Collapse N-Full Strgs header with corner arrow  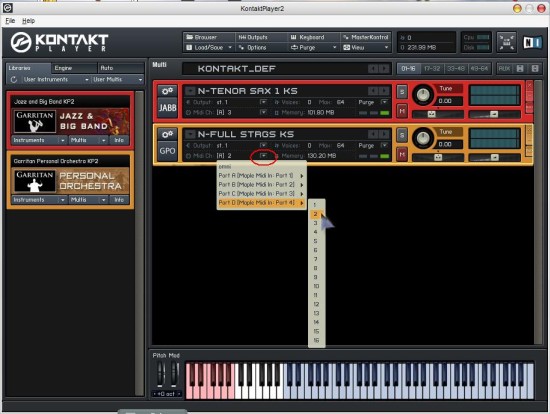click(x=190, y=134)
